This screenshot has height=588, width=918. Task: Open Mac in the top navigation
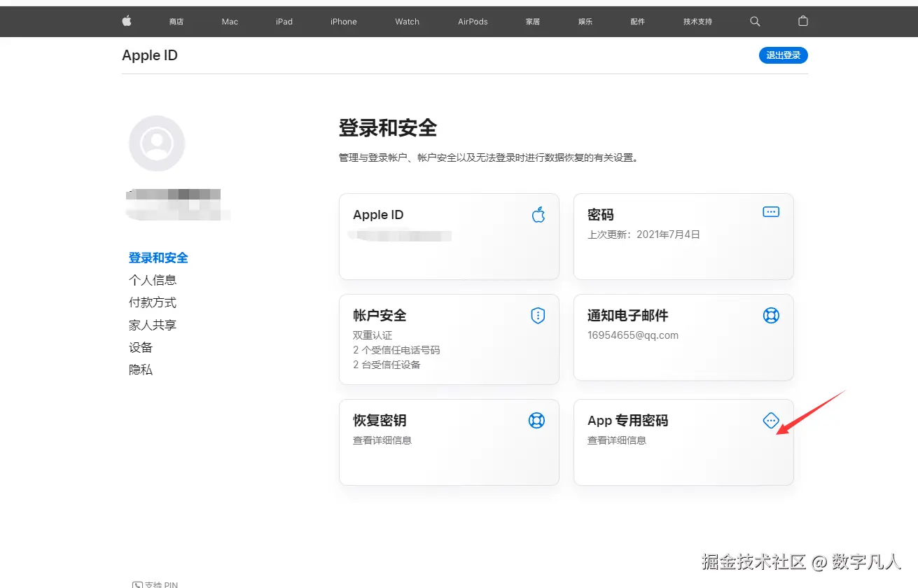click(230, 22)
